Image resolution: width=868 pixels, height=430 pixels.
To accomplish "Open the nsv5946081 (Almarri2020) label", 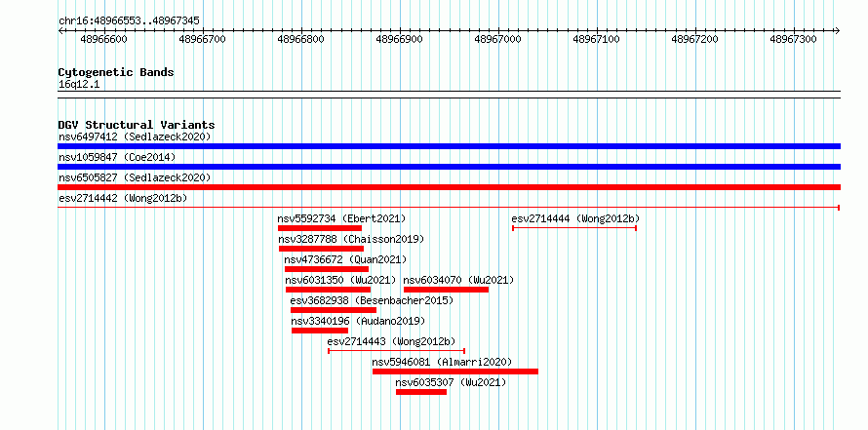I will [442, 362].
